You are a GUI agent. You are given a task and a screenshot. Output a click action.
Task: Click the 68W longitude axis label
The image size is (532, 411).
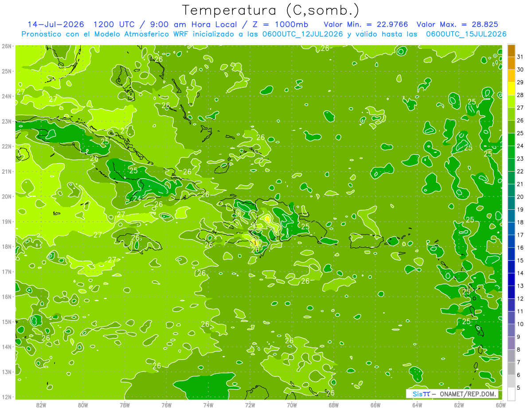tap(333, 405)
